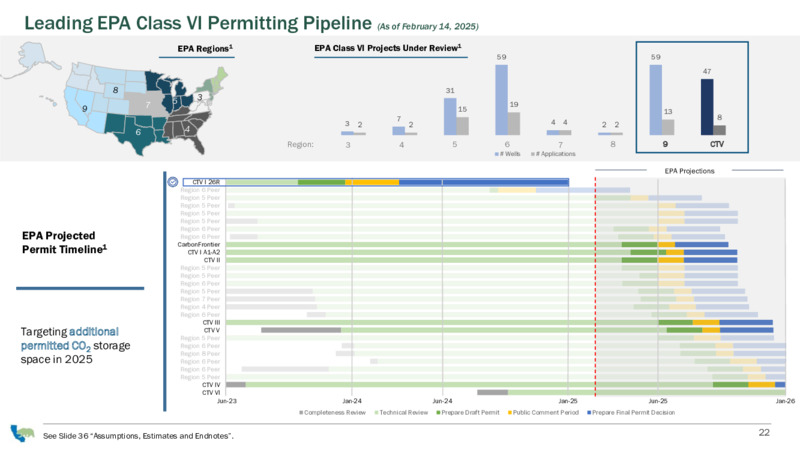Click the 'EPA Projections' heading
Screen dimensions: 800x450
[x=689, y=171]
